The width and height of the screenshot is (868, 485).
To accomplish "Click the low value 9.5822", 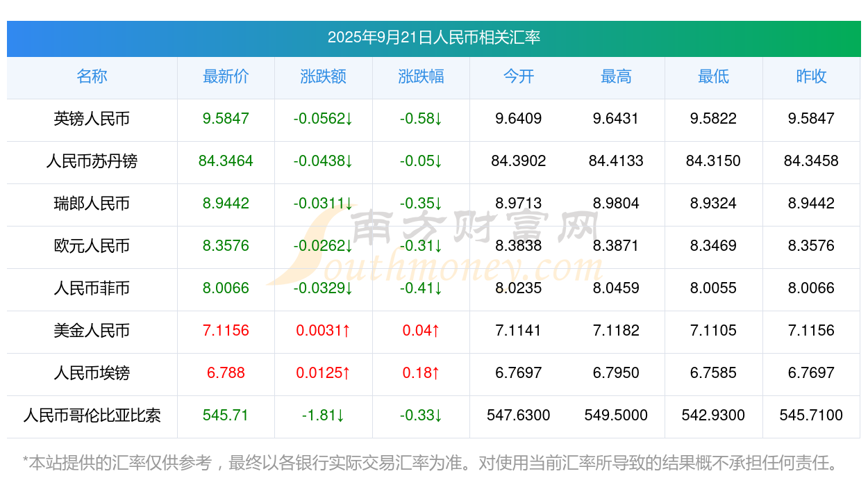I will click(713, 119).
